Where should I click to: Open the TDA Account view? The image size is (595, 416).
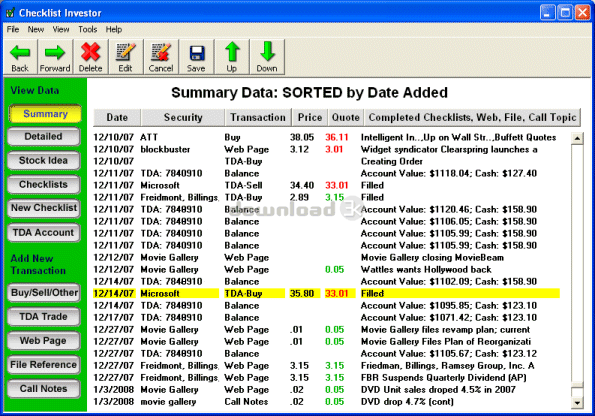pos(44,233)
